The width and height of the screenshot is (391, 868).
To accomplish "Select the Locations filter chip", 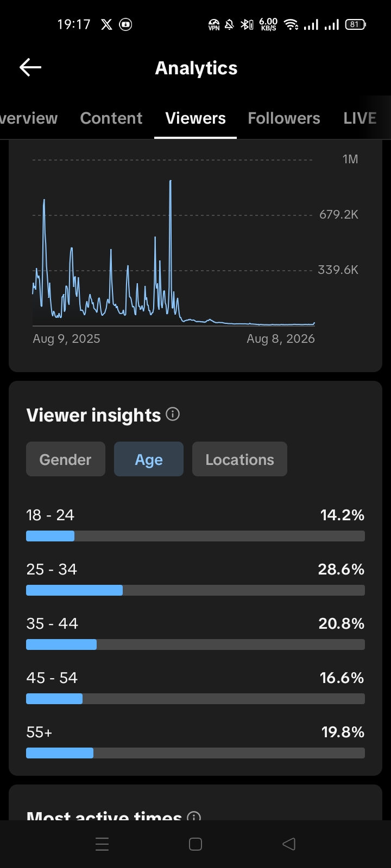I will (x=239, y=459).
